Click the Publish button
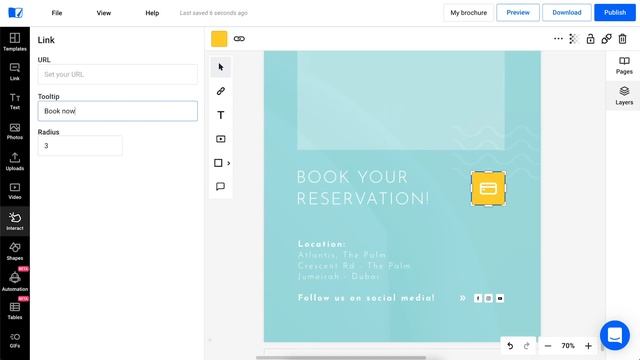Image resolution: width=640 pixels, height=360 pixels. [x=615, y=13]
